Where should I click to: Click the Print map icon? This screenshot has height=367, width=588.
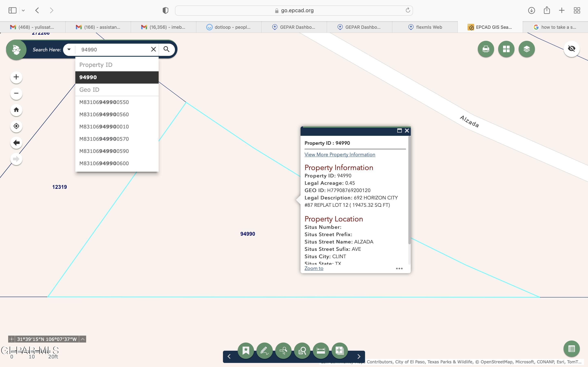[x=486, y=49]
